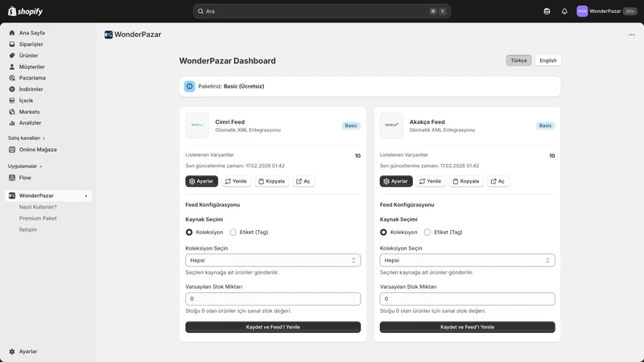The image size is (644, 362).
Task: Click the Flow app icon
Action: 12,178
